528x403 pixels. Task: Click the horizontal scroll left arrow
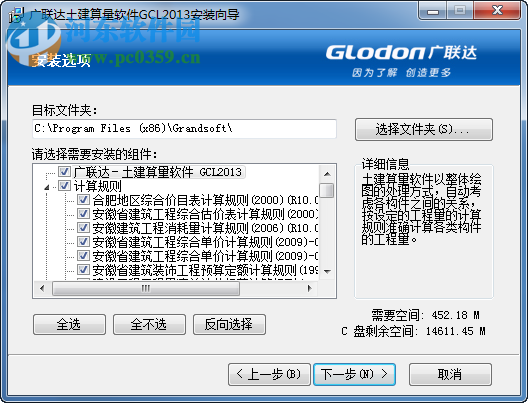42,289
